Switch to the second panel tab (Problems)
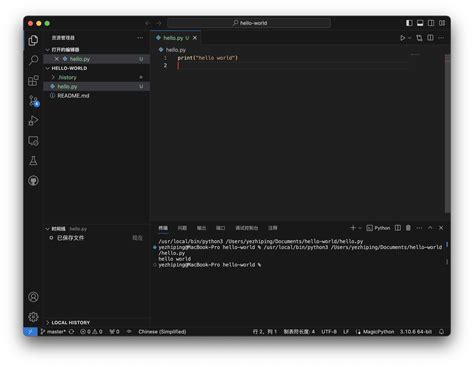This screenshot has width=474, height=367. (x=182, y=228)
